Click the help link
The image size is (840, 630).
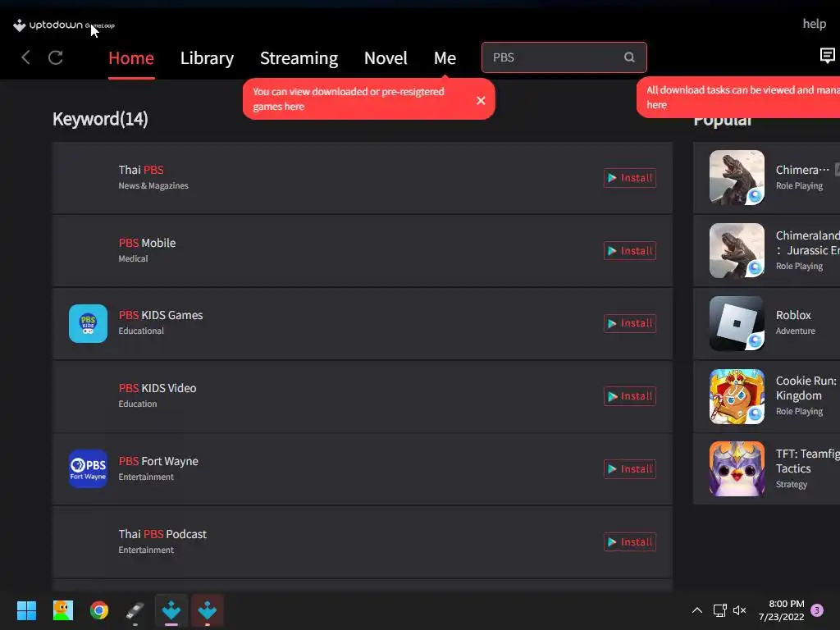(815, 24)
